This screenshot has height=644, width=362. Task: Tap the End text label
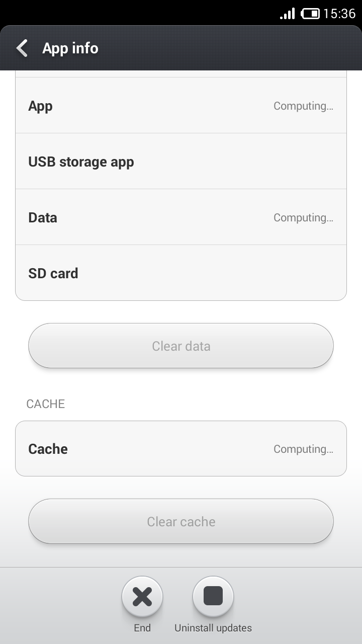tap(142, 628)
